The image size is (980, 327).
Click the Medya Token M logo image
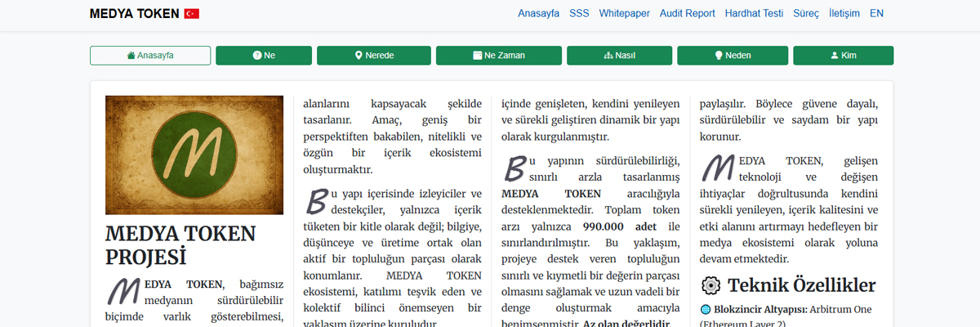194,155
